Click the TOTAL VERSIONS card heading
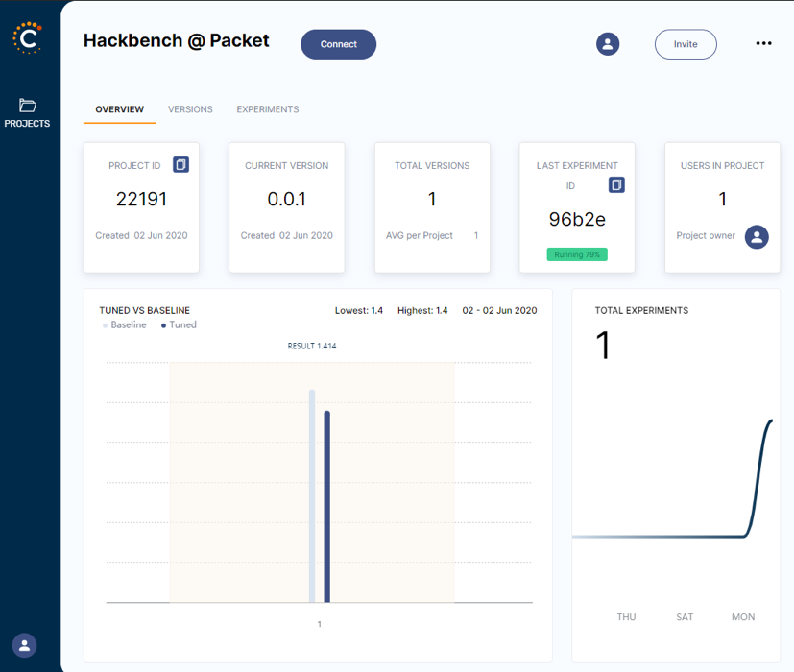This screenshot has width=794, height=672. 432,165
